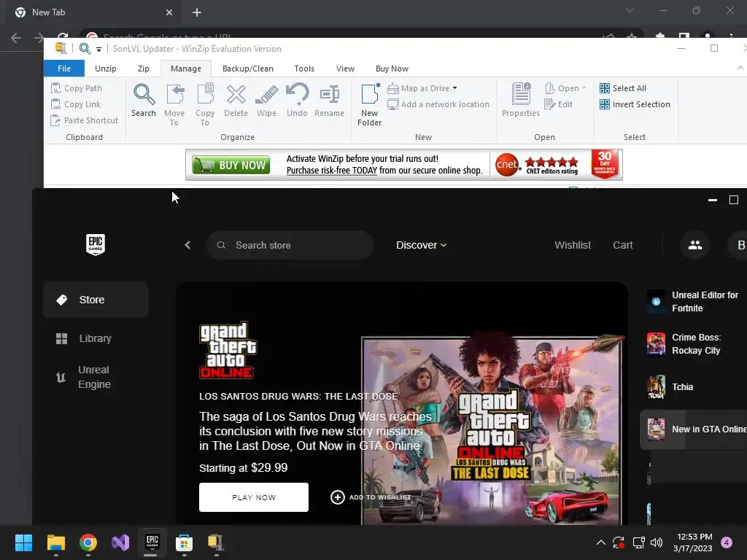Open Google Chrome from the taskbar
This screenshot has width=747, height=560.
88,542
